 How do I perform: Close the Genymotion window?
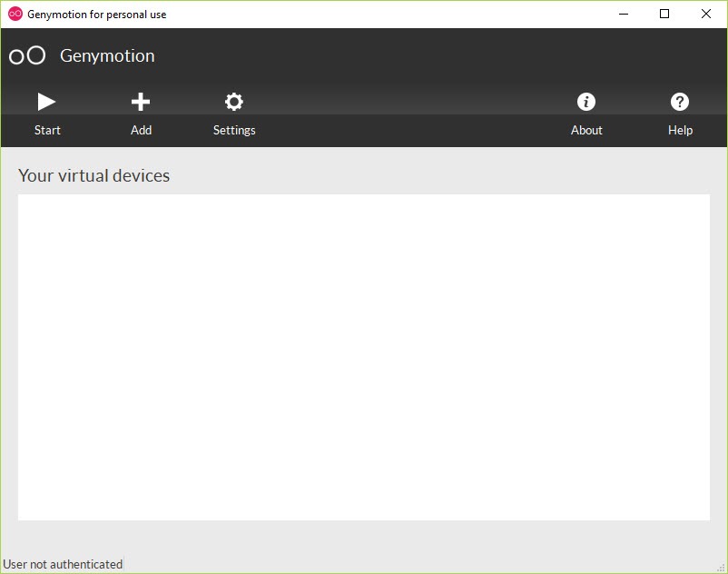[x=705, y=14]
